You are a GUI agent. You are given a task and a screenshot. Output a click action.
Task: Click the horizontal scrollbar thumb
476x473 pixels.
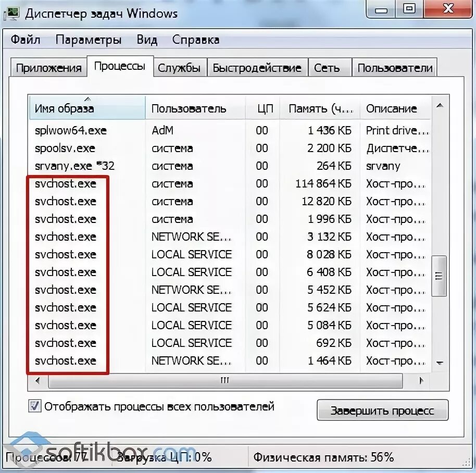coord(226,380)
